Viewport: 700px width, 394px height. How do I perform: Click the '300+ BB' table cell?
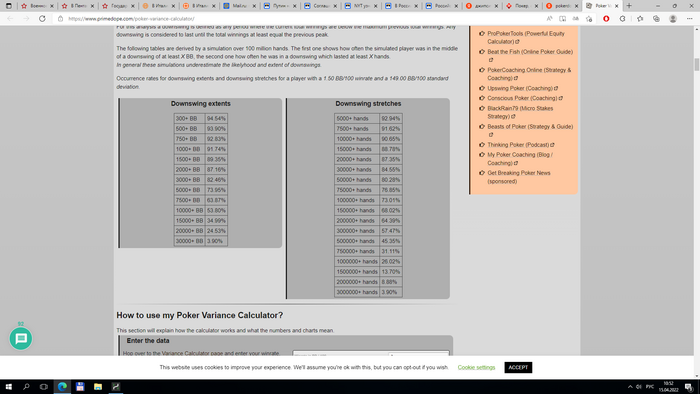pos(189,119)
